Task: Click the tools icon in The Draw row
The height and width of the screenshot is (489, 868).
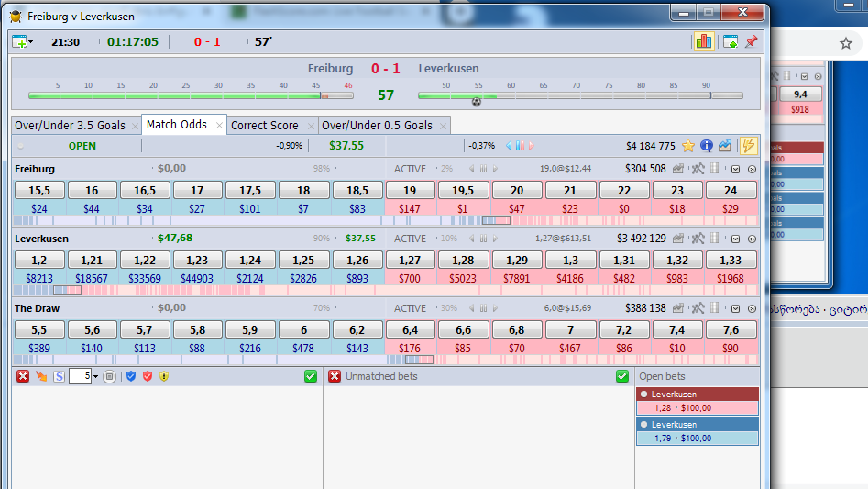Action: (x=698, y=308)
